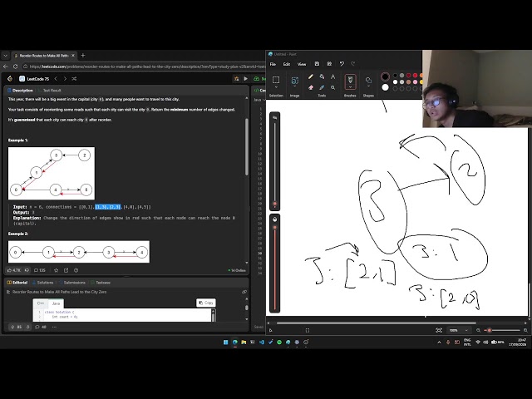
Task: Click the description panel vertical scrollbar
Action: [246, 146]
